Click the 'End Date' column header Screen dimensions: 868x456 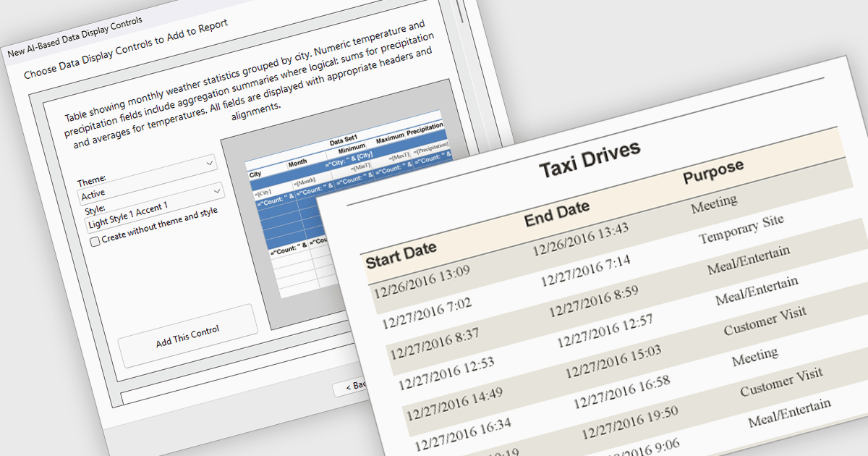point(557,213)
